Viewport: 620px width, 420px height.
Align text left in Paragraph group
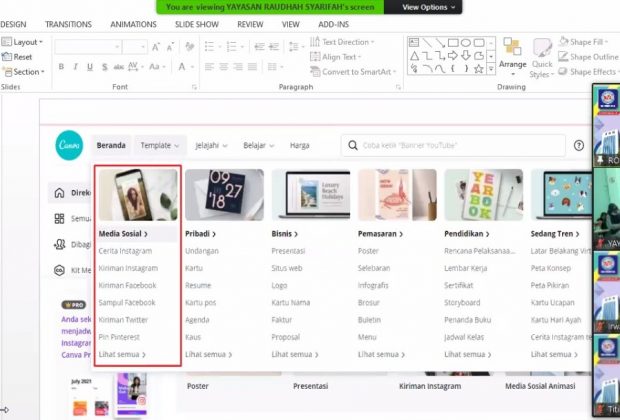209,67
